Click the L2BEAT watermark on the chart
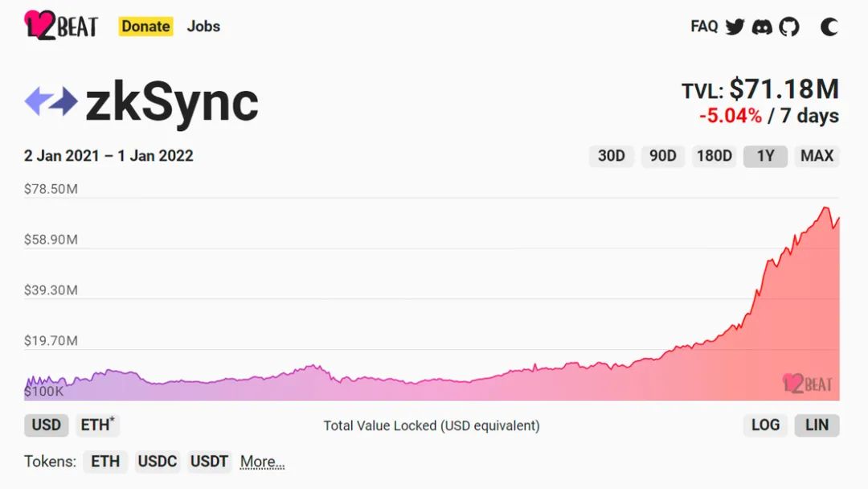Image resolution: width=868 pixels, height=489 pixels. coord(808,383)
